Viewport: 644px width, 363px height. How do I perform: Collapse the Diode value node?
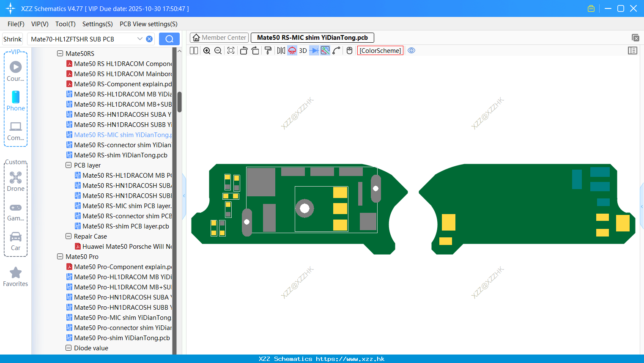point(69,348)
